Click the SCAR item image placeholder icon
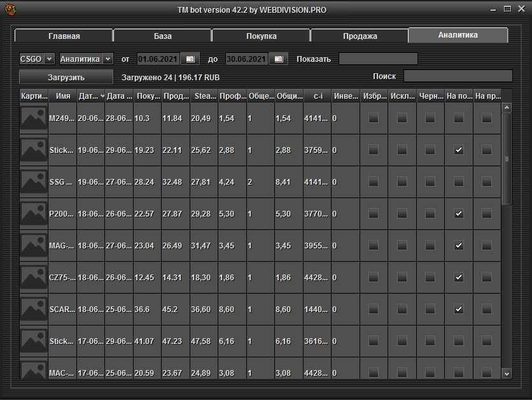Screen dimensions: 532x400 34,309
